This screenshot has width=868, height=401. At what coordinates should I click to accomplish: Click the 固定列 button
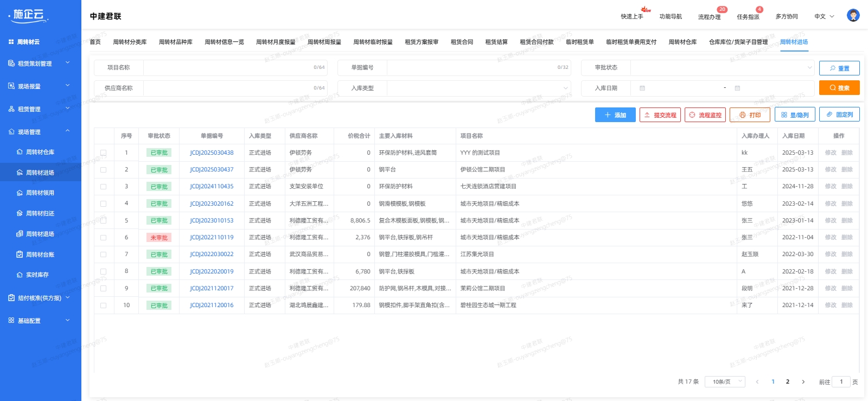tap(839, 114)
